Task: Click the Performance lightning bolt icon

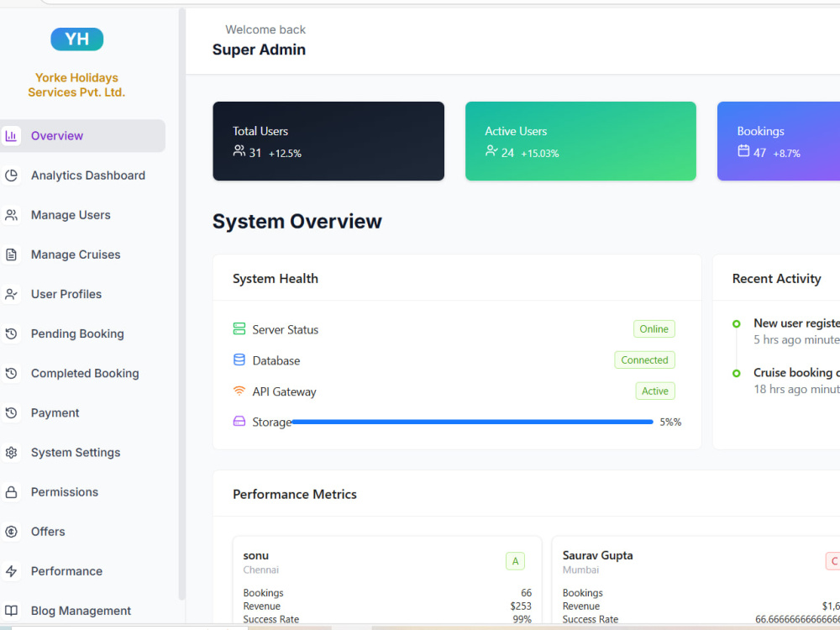Action: (x=11, y=571)
